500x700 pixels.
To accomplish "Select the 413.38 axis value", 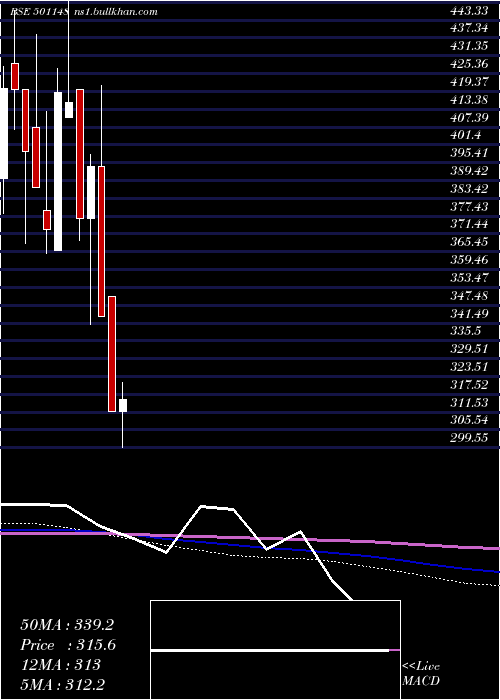I will click(469, 100).
